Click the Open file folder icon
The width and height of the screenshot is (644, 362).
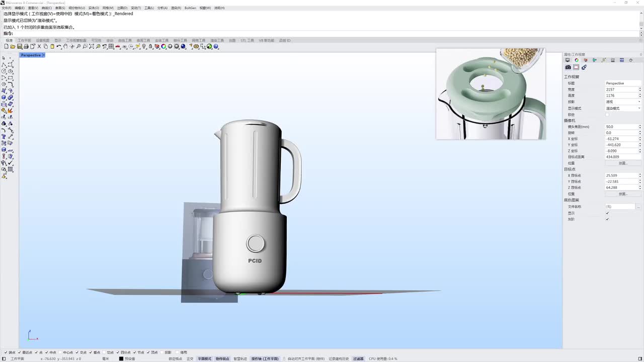coord(13,46)
